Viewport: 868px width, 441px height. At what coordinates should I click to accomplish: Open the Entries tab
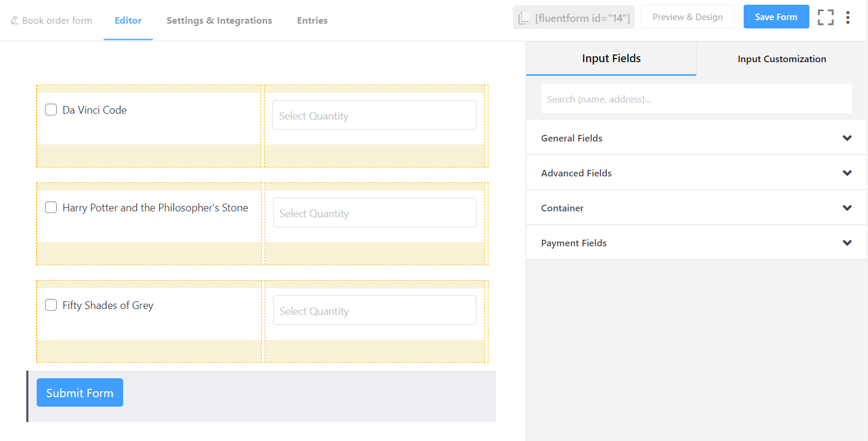pyautogui.click(x=312, y=20)
